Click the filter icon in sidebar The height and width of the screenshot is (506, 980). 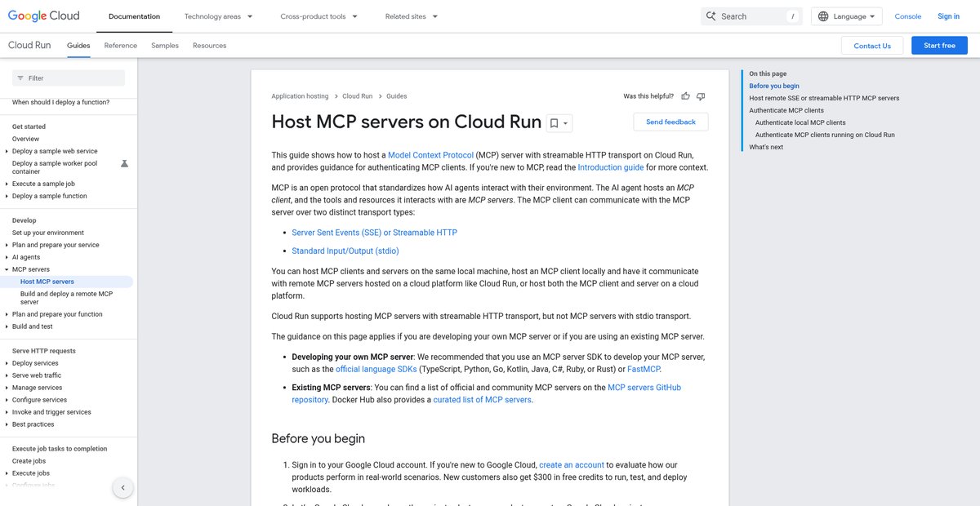[20, 78]
